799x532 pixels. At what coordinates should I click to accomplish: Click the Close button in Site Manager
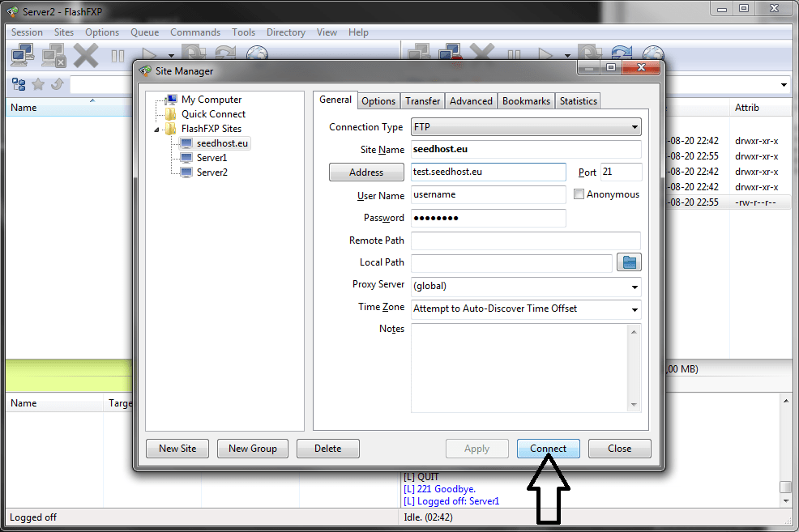coord(619,449)
